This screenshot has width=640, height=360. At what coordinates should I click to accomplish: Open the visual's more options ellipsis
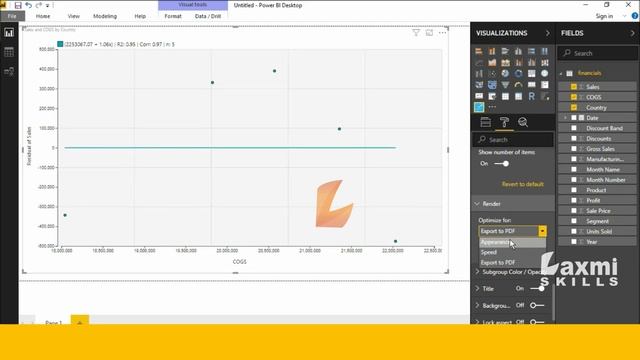coord(442,33)
